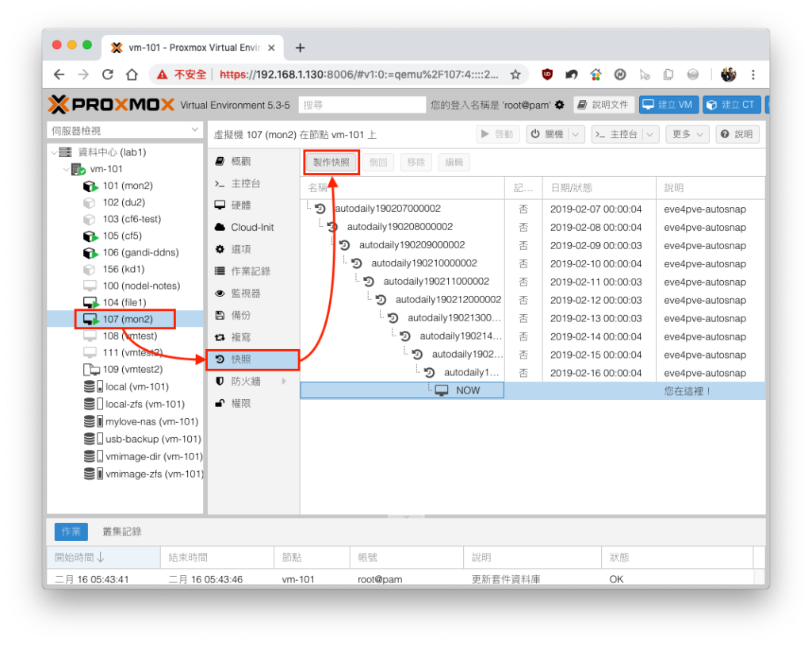Click the 搜尋 search input field
Viewport: 812px width, 645px height.
click(x=362, y=106)
